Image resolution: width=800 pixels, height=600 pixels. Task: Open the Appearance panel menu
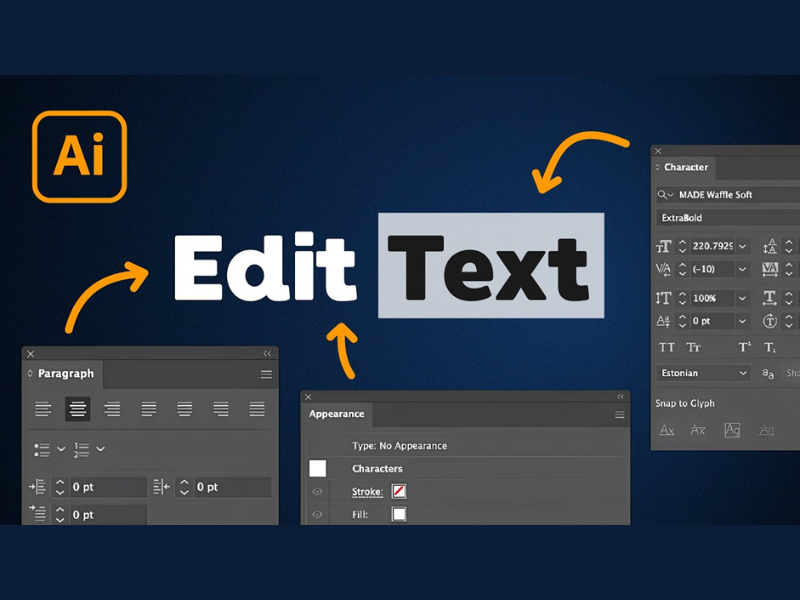coord(619,415)
